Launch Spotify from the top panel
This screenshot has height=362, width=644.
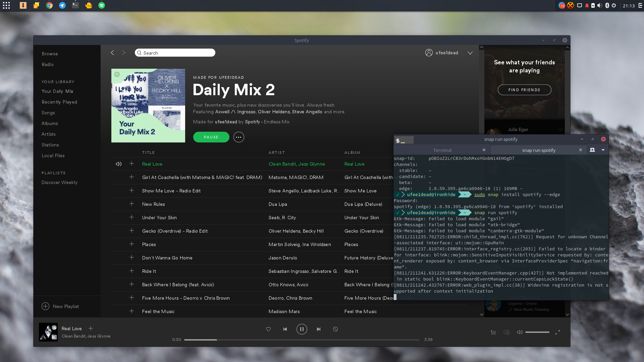[102, 5]
